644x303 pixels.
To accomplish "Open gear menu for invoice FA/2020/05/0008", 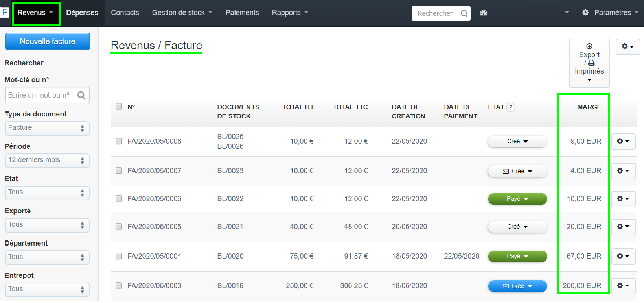I will 623,141.
